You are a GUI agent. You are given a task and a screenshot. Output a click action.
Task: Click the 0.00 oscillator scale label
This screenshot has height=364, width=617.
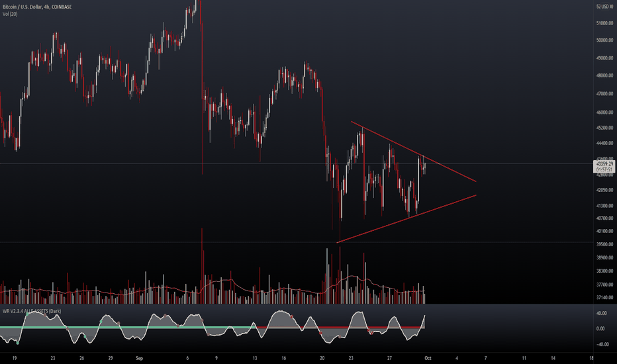602,328
